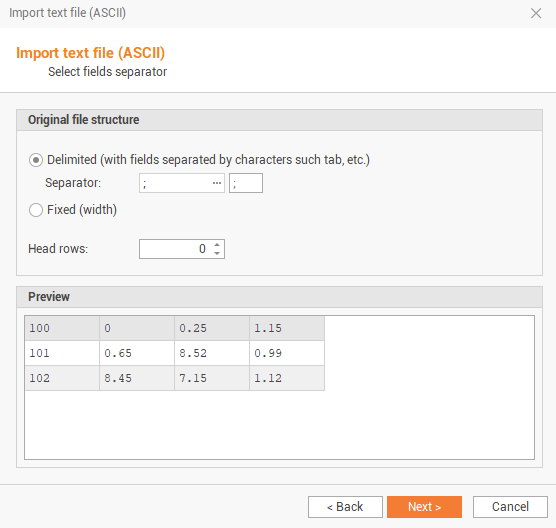Cancel the import wizard
The image size is (556, 528).
pyautogui.click(x=510, y=507)
